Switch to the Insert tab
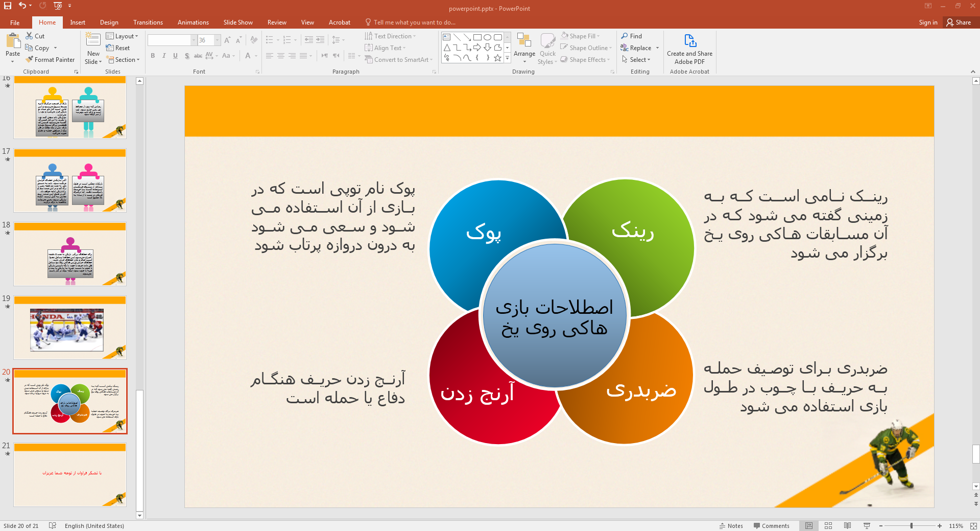Screen dimensions: 980x531 click(x=78, y=22)
